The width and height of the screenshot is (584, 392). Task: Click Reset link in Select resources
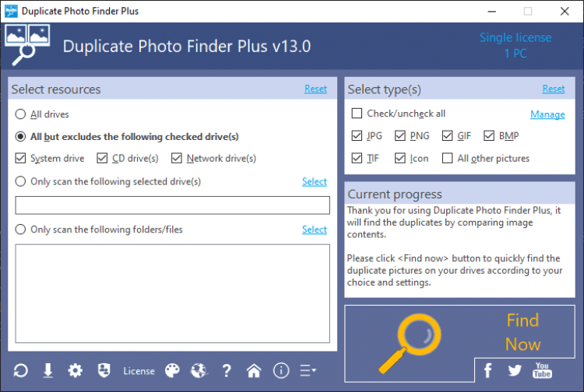point(315,89)
